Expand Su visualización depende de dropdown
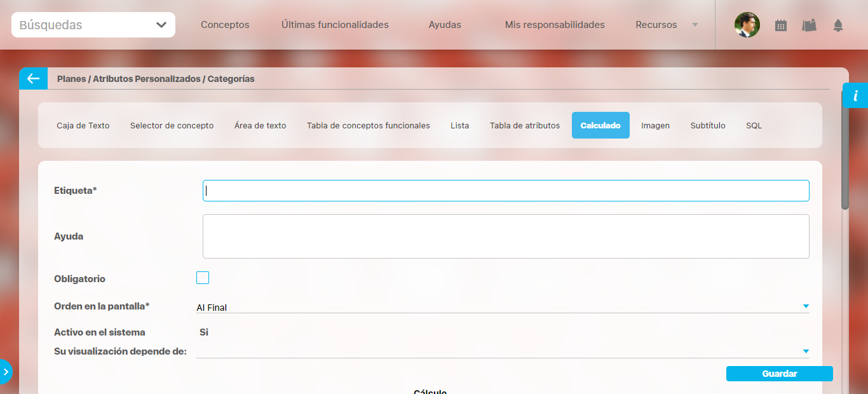The width and height of the screenshot is (868, 394). tap(805, 351)
